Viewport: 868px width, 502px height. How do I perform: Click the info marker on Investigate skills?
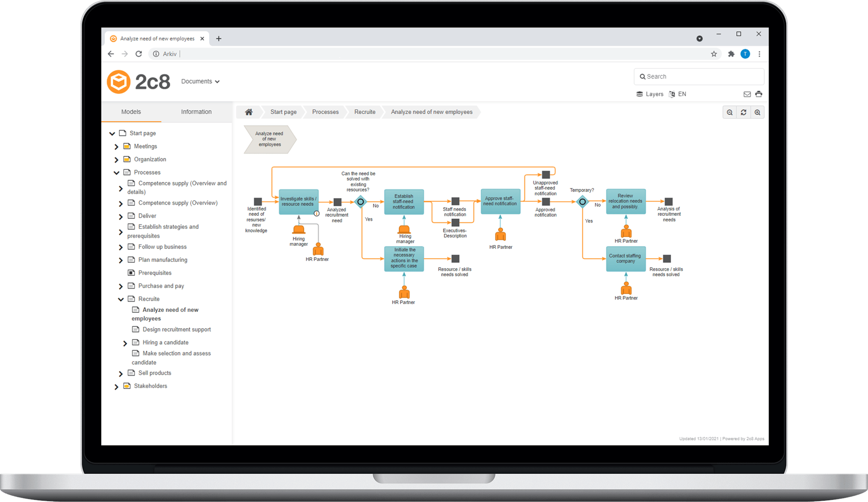pyautogui.click(x=316, y=214)
